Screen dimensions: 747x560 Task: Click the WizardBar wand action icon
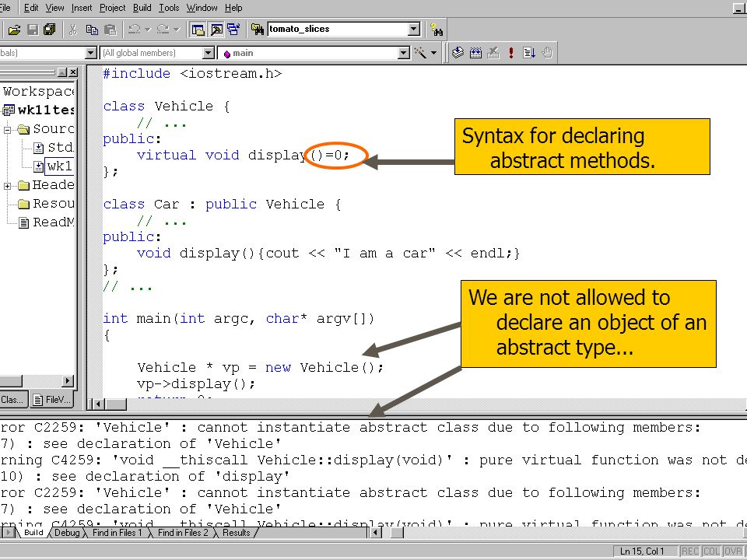tap(420, 52)
